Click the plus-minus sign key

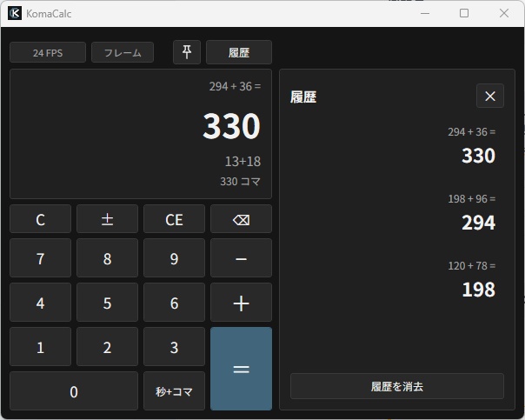[x=107, y=219]
